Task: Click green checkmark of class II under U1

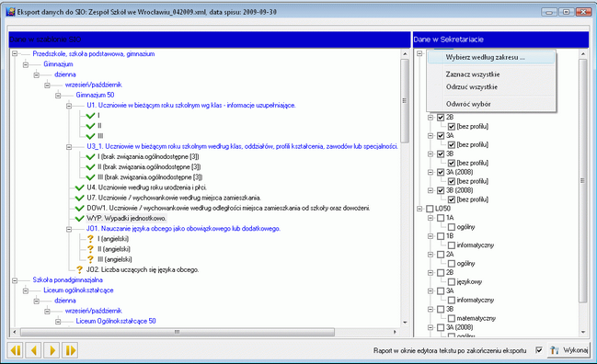Action: coord(90,126)
